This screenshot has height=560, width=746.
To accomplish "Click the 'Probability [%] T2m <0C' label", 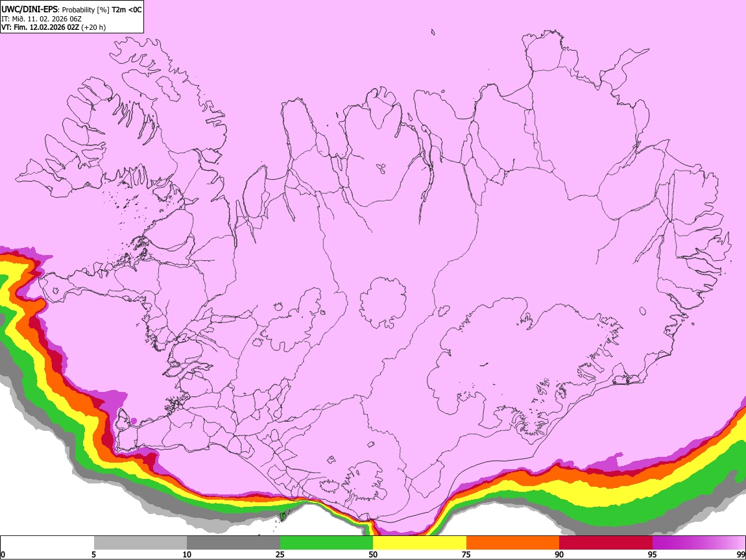I will (x=102, y=10).
